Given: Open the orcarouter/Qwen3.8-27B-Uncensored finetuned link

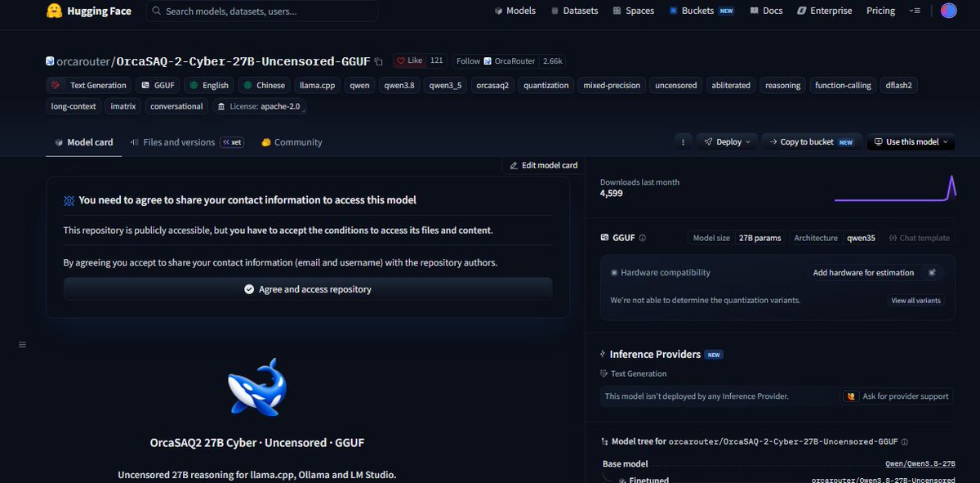Looking at the screenshot, I should [884, 480].
